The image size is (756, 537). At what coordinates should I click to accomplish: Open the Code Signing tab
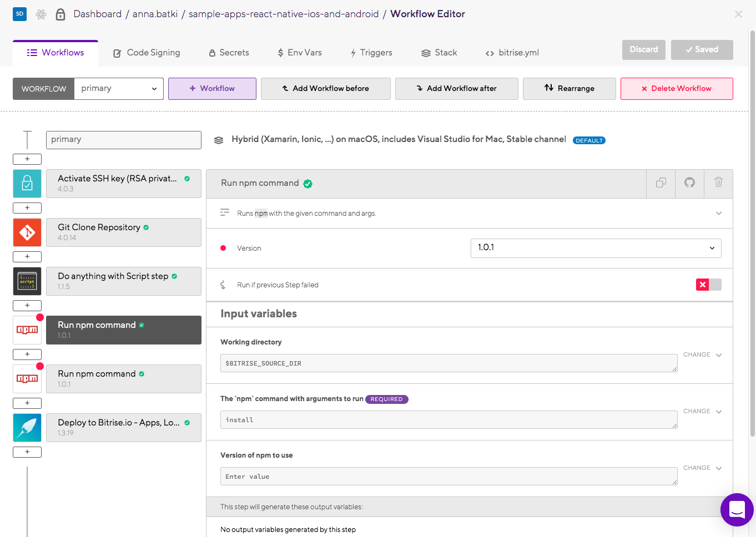pyautogui.click(x=147, y=53)
